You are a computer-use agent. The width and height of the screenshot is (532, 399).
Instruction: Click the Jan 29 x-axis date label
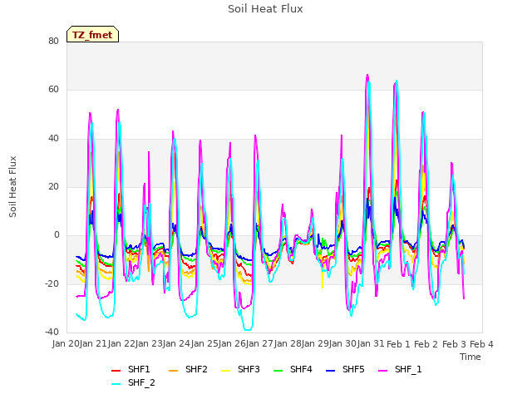pos(316,343)
